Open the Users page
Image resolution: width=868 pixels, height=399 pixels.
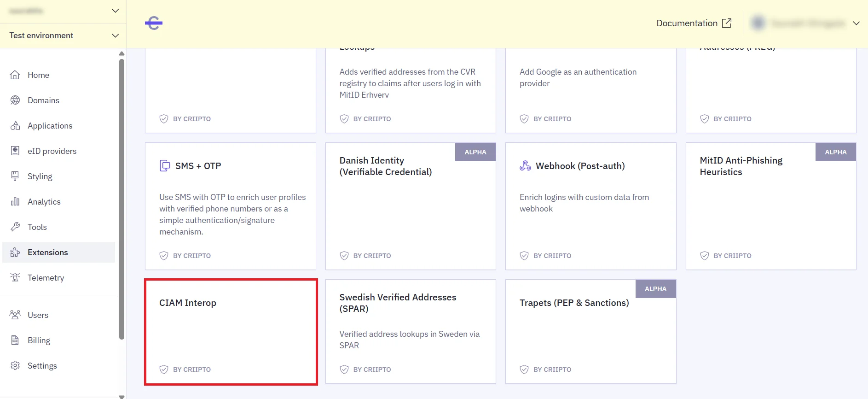(x=59, y=315)
